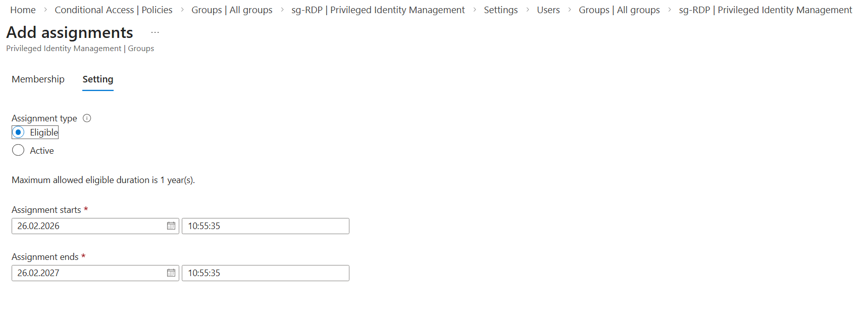Click the Assignment starts date field
Viewport: 868px width, 311px height.
[88, 226]
